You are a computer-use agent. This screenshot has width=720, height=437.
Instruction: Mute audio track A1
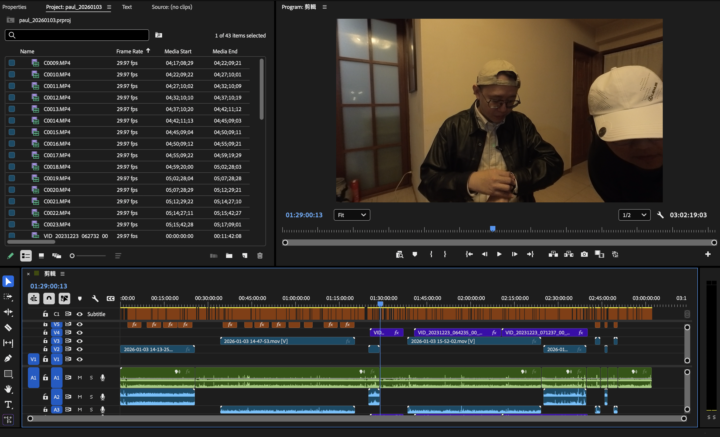pyautogui.click(x=80, y=377)
